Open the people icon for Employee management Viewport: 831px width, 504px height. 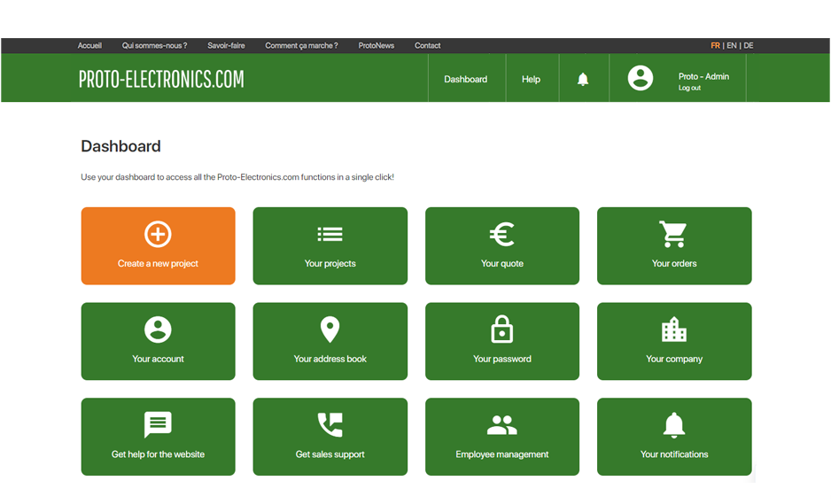pyautogui.click(x=501, y=426)
